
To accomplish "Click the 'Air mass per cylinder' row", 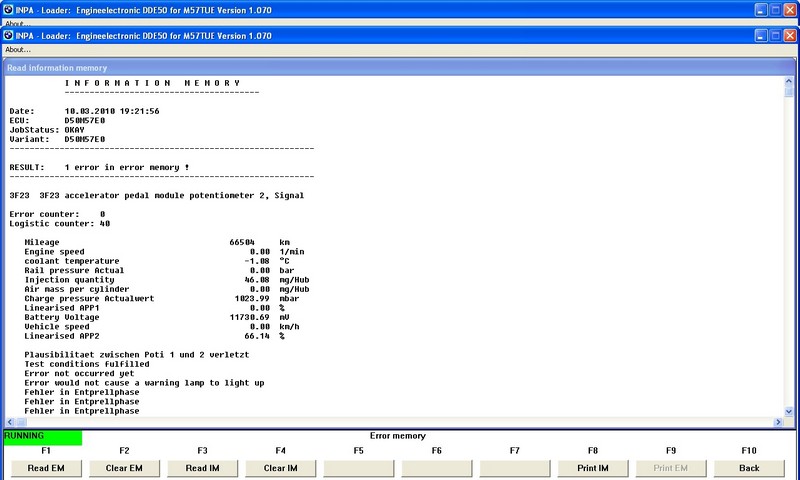I will tap(167, 289).
